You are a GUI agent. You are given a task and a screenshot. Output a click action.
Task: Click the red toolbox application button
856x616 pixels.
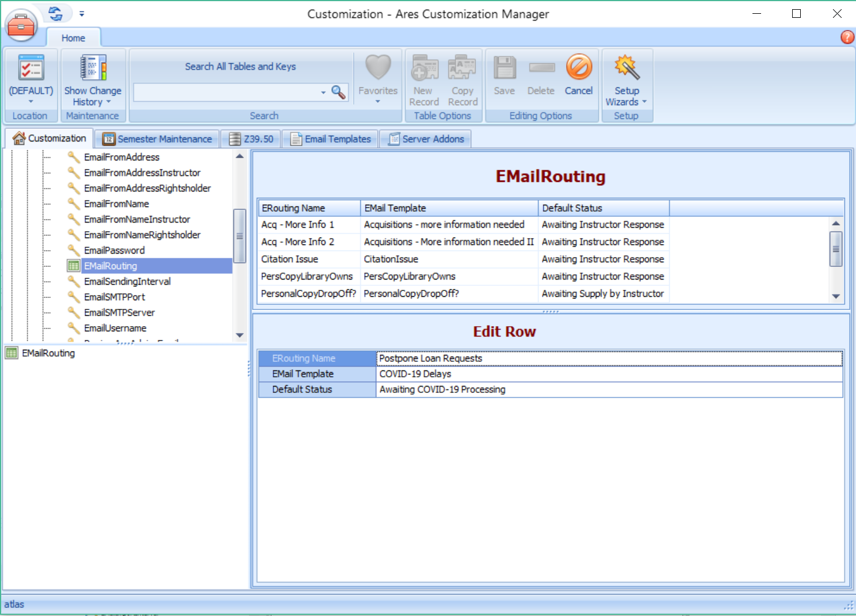pos(21,26)
